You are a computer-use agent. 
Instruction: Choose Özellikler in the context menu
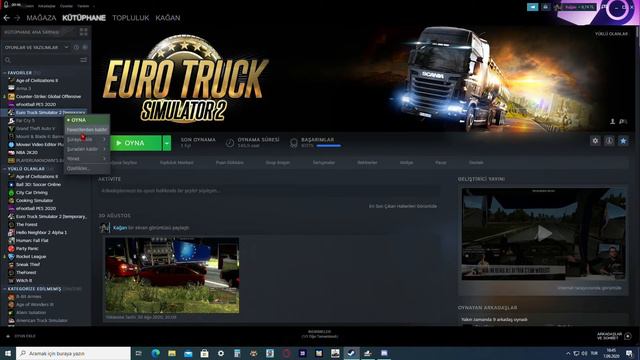point(87,168)
